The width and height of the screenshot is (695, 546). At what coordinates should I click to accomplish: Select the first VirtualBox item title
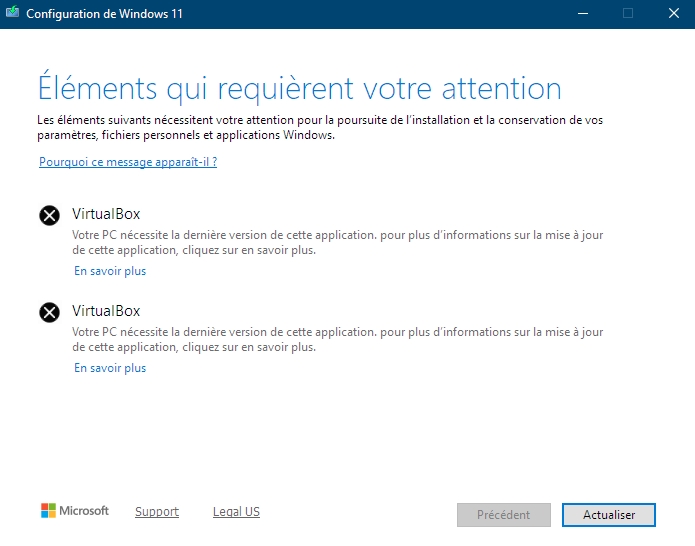pyautogui.click(x=106, y=214)
